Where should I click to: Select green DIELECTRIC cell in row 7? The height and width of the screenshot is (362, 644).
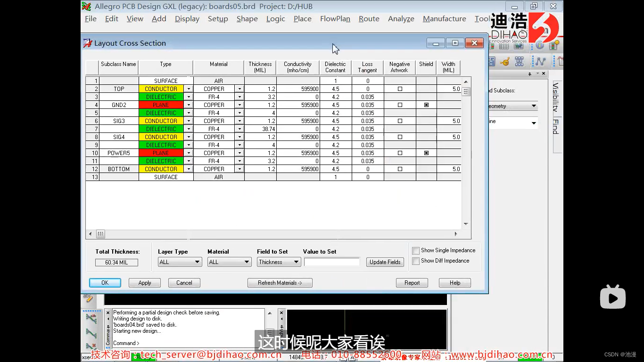point(161,129)
